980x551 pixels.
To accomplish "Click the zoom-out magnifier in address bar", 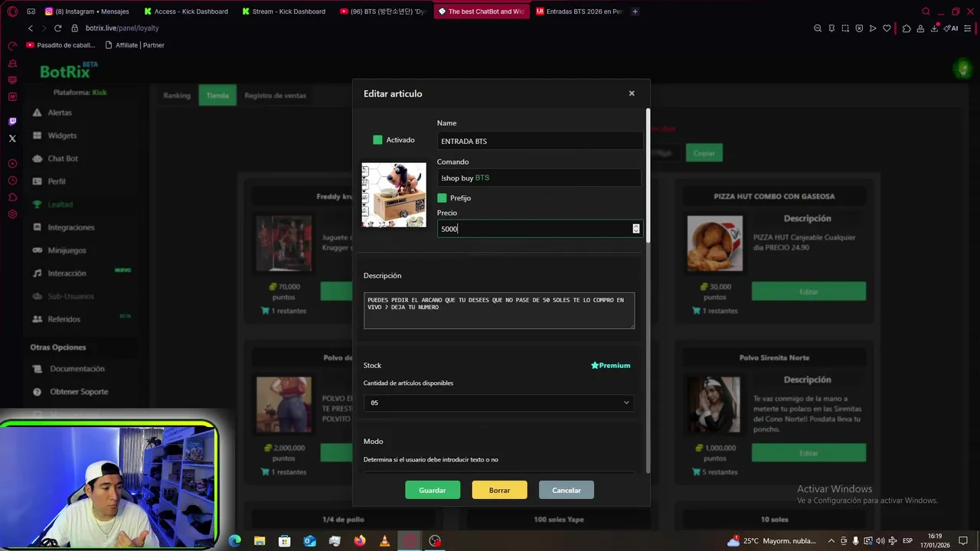I will point(818,28).
